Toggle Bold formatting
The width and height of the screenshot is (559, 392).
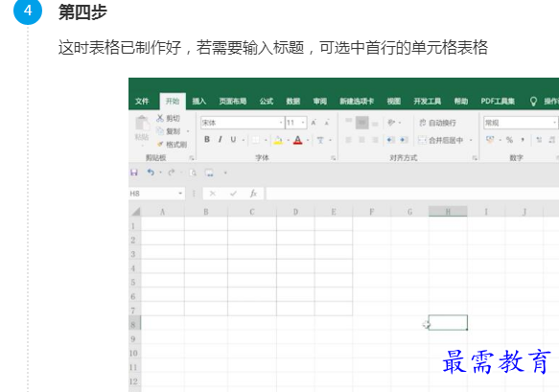pyautogui.click(x=207, y=140)
